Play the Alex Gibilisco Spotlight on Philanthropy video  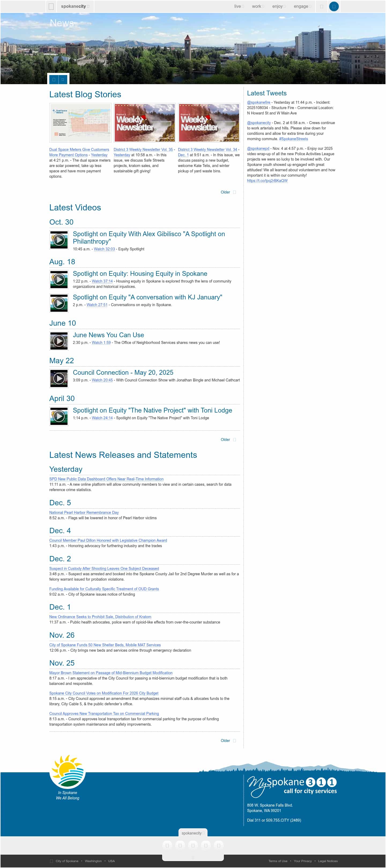[x=59, y=240]
